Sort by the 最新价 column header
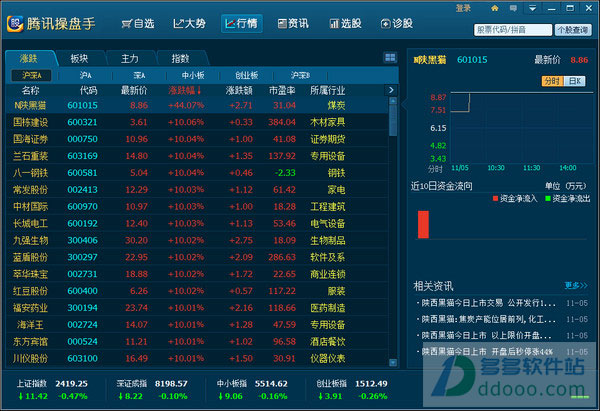 click(134, 90)
